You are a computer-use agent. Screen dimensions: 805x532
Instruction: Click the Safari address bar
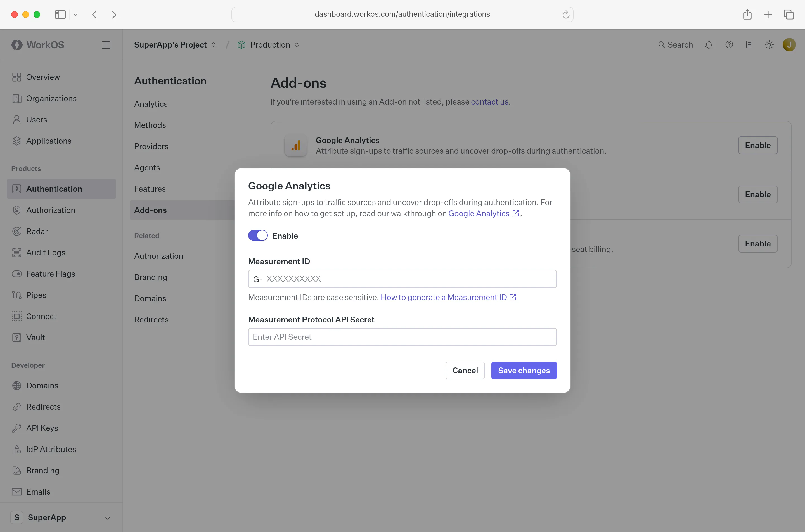(402, 15)
